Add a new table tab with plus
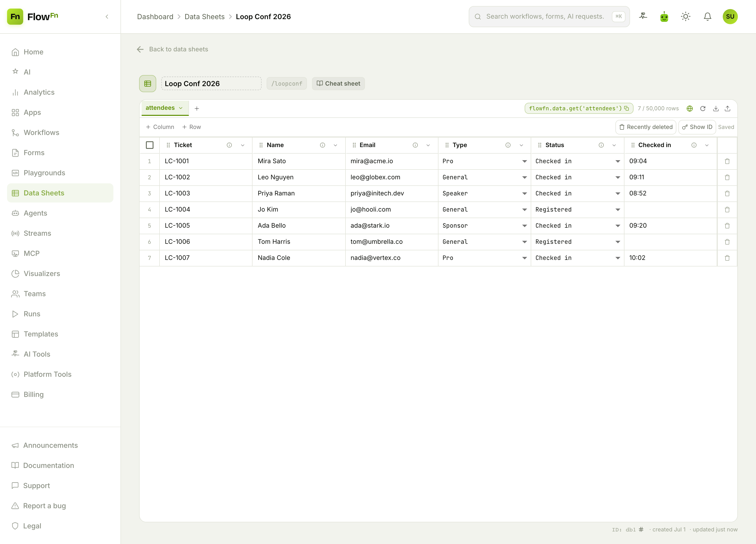 point(197,109)
